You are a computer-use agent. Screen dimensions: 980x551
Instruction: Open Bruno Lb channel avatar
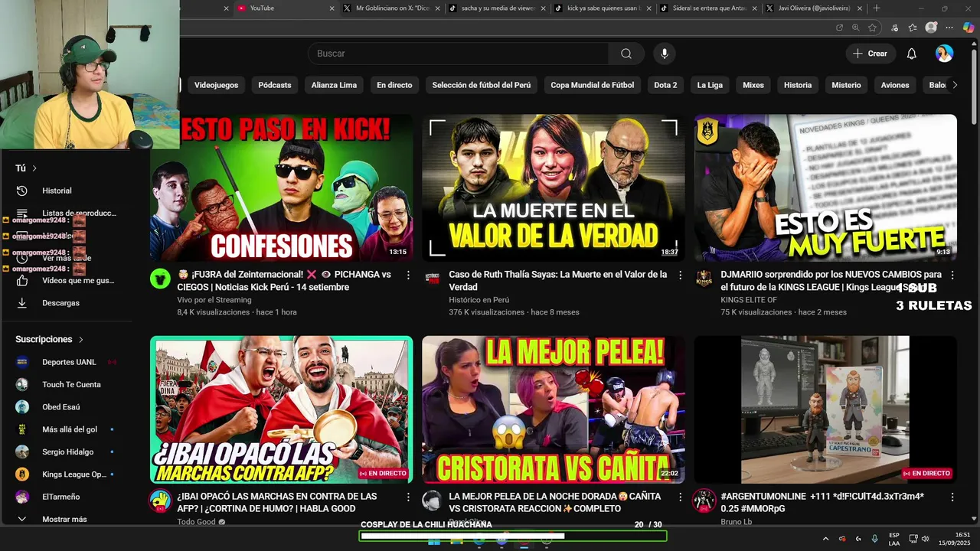[704, 500]
